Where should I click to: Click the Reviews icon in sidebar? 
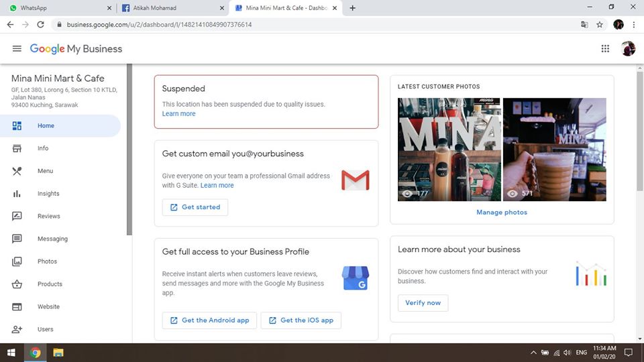click(17, 216)
